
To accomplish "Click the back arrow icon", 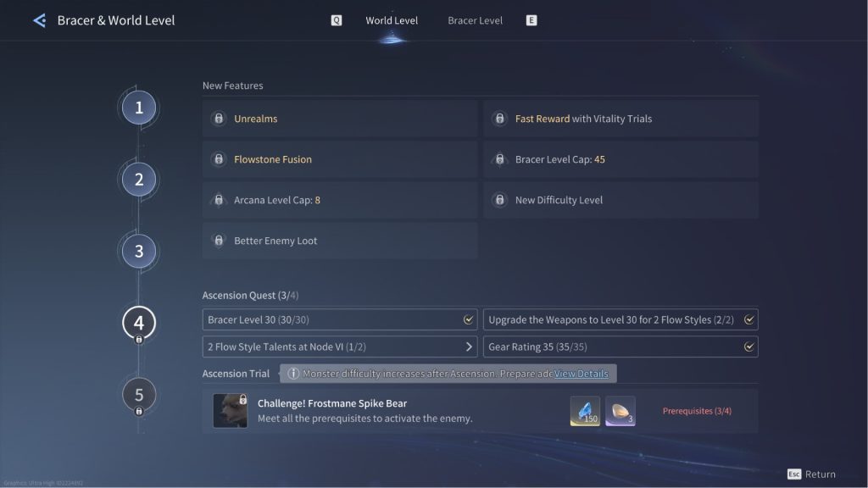I will pyautogui.click(x=39, y=20).
